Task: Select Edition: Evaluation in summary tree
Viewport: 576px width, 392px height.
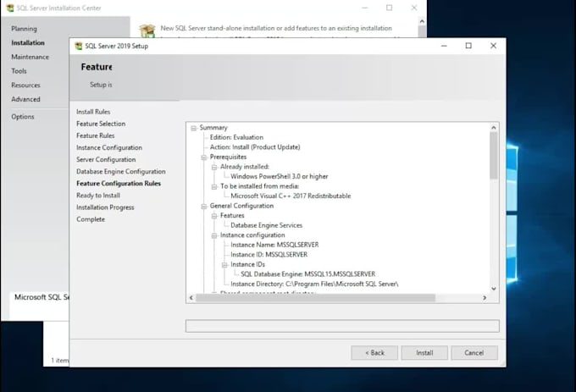Action: coord(236,137)
